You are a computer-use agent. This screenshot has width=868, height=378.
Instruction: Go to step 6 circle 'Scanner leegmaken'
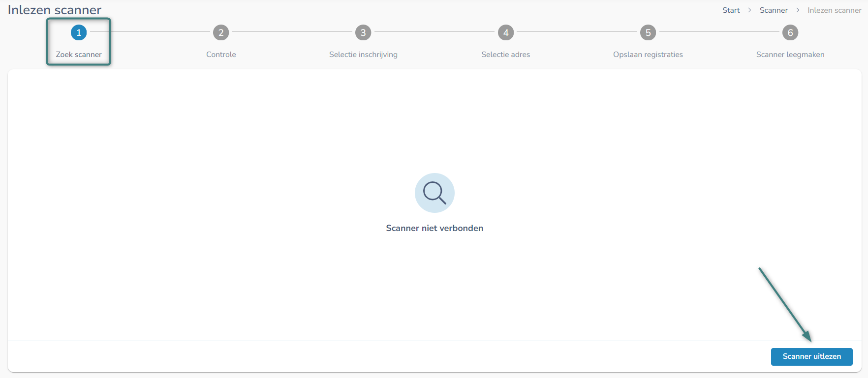point(790,33)
